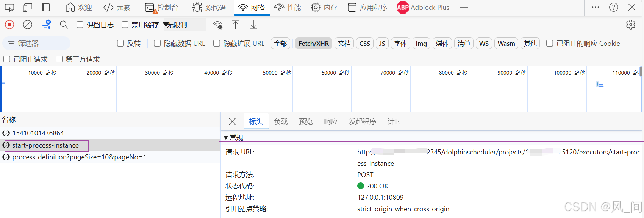The image size is (644, 218).
Task: Enable the 保留日志 checkbox
Action: tap(80, 25)
